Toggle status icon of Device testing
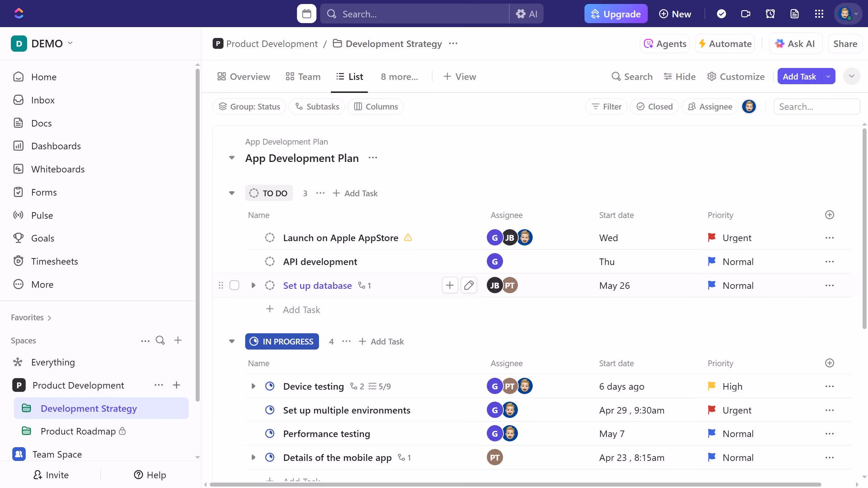868x488 pixels. [269, 386]
